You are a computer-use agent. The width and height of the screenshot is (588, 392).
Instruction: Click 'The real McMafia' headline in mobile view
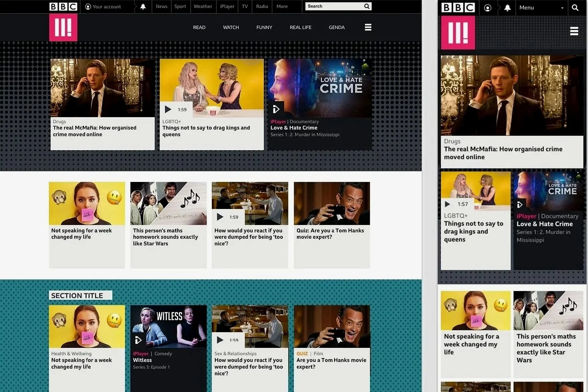pyautogui.click(x=503, y=153)
